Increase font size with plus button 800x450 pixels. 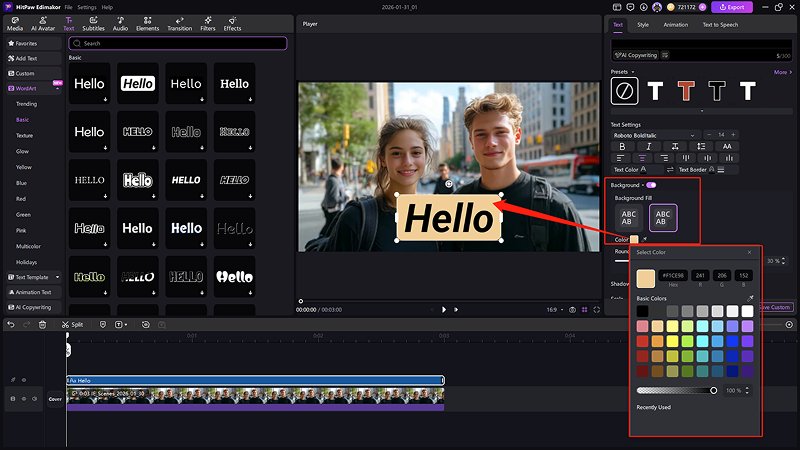733,135
